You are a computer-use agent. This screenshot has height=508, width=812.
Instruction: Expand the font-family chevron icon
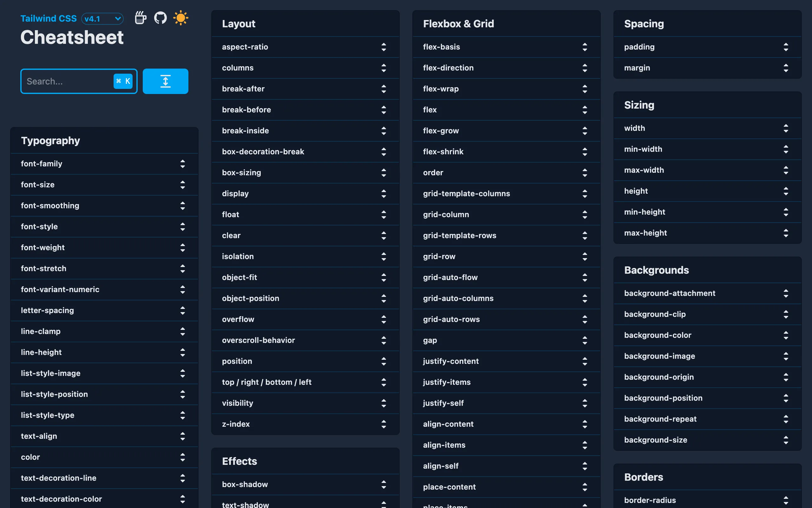coord(182,164)
